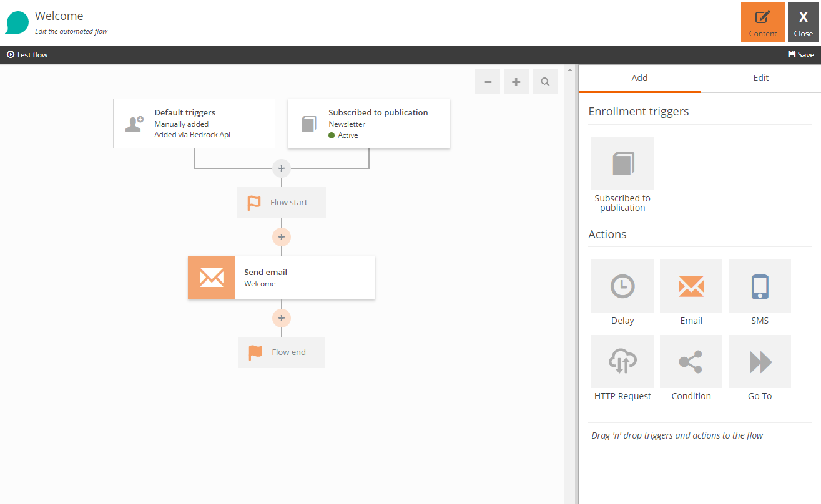Click the canvas search magnifier icon

coord(545,82)
